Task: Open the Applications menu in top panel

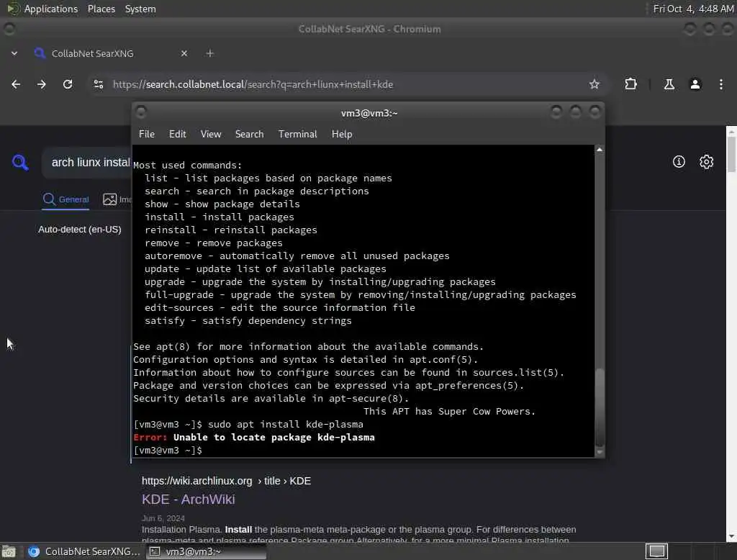Action: tap(51, 9)
